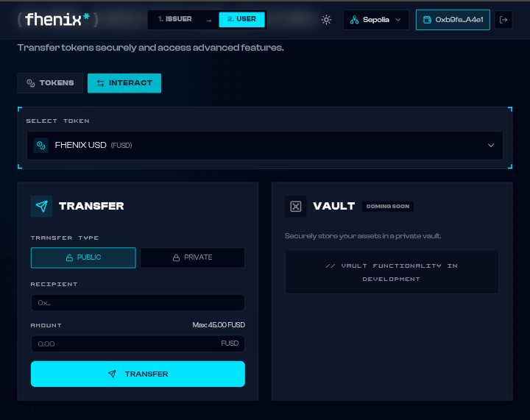Click the Sepolia dropdown chevron
This screenshot has height=420, width=530.
tap(398, 20)
